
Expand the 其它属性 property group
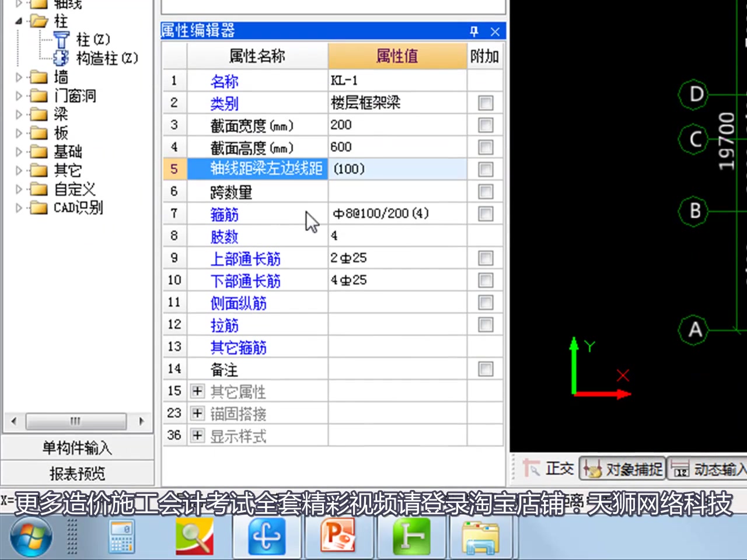[x=197, y=391]
